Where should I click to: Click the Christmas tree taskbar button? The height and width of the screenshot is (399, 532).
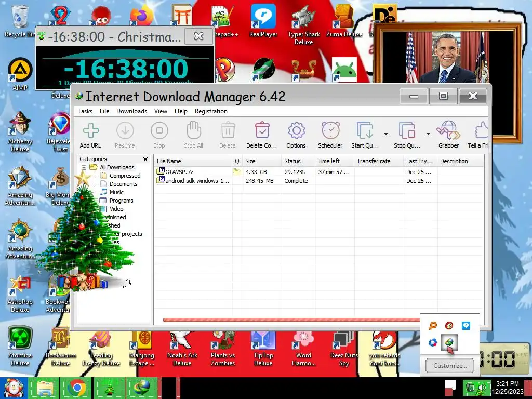[x=109, y=388]
